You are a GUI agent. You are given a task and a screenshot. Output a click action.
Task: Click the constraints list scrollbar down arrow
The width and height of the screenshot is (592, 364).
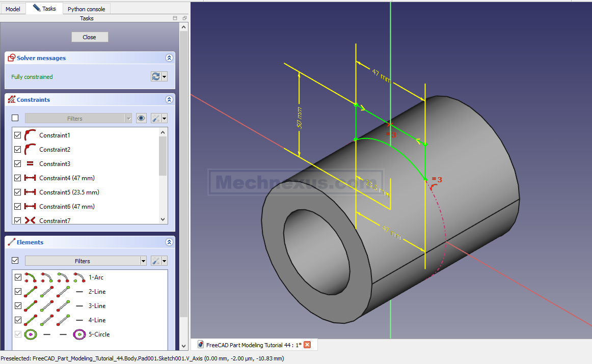(163, 219)
